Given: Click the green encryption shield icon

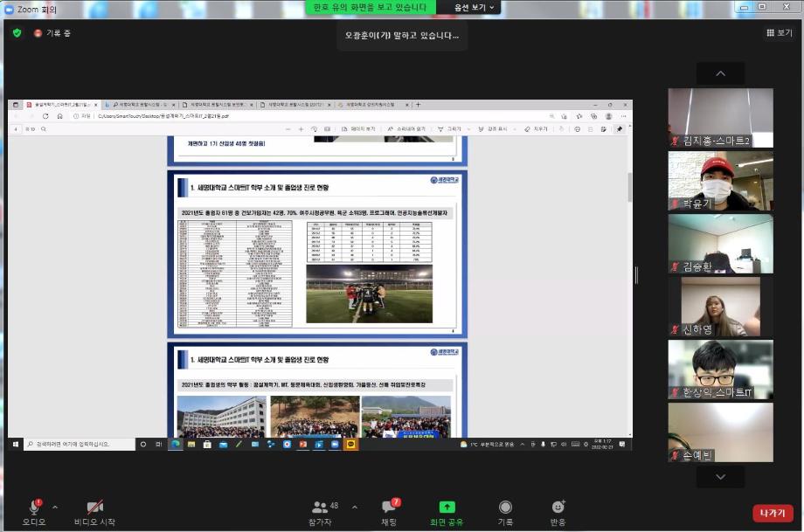Looking at the screenshot, I should (x=17, y=32).
